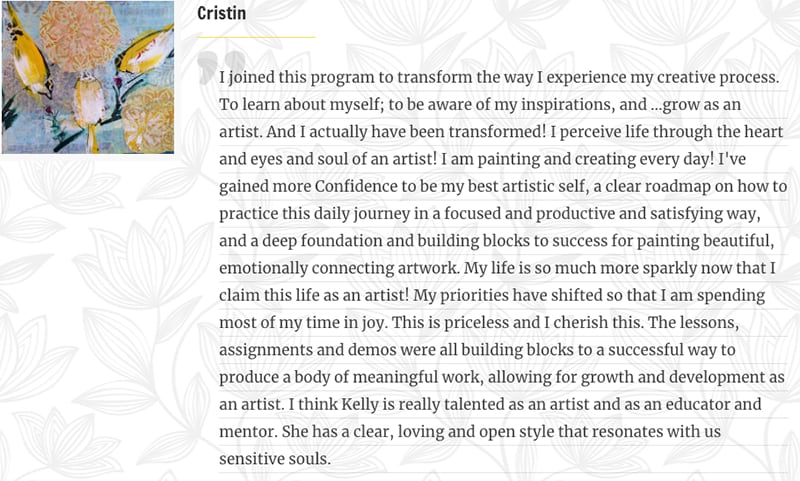Click the yellow underline beneath Cristin

256,37
